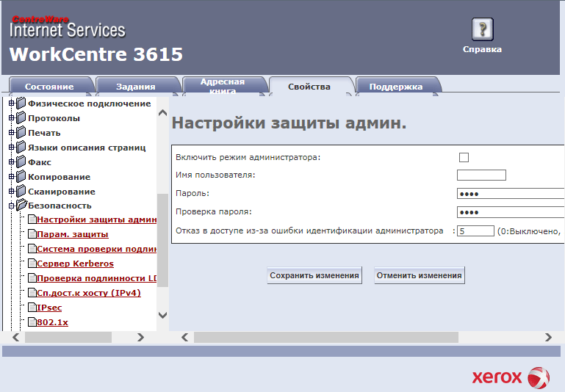
Task: Click the Имя пользователя input field
Action: (x=481, y=175)
